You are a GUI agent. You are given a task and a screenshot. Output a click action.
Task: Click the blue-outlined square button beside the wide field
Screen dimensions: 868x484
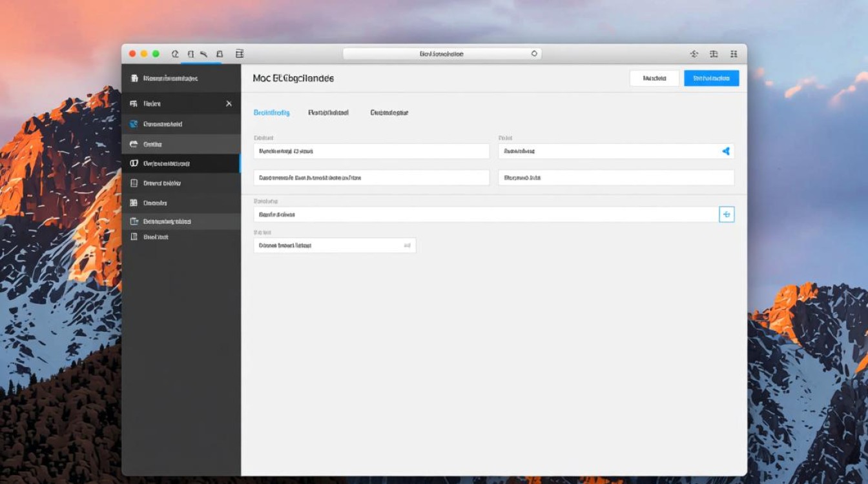(727, 214)
